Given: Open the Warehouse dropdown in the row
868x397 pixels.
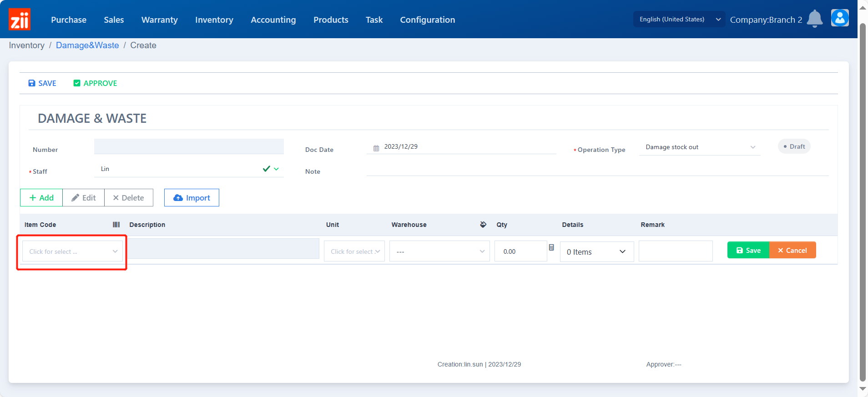Looking at the screenshot, I should (x=439, y=251).
